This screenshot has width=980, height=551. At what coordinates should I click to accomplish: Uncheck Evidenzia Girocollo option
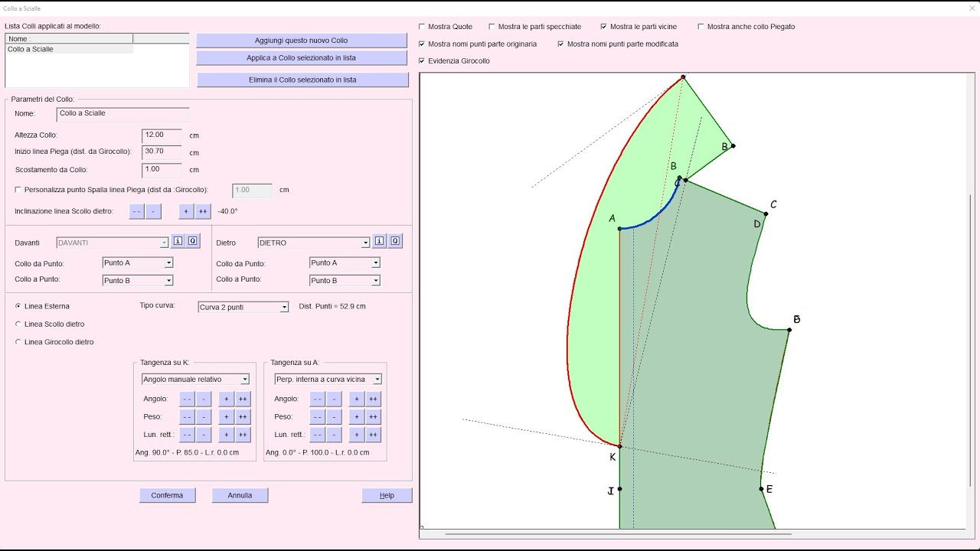point(422,61)
